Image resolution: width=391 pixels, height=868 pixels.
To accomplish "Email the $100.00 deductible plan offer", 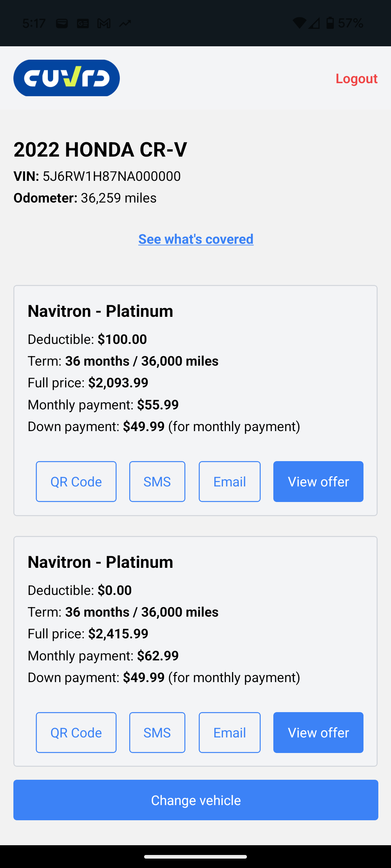I will click(230, 481).
